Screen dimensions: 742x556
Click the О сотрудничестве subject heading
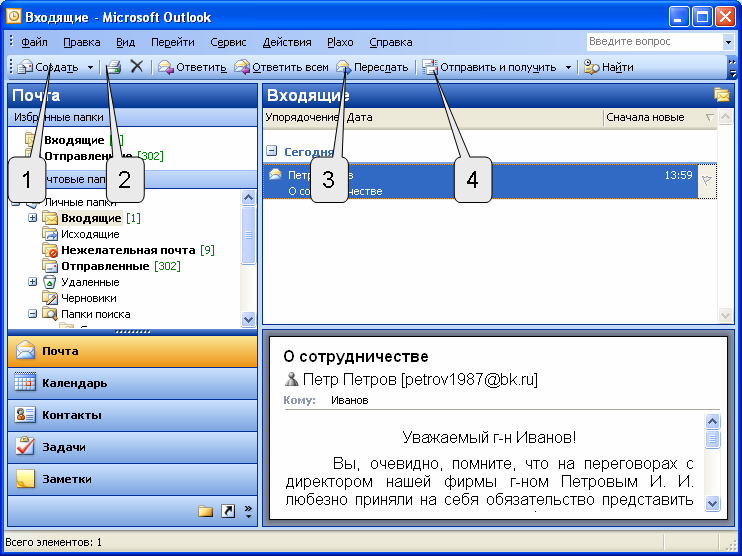[x=356, y=356]
